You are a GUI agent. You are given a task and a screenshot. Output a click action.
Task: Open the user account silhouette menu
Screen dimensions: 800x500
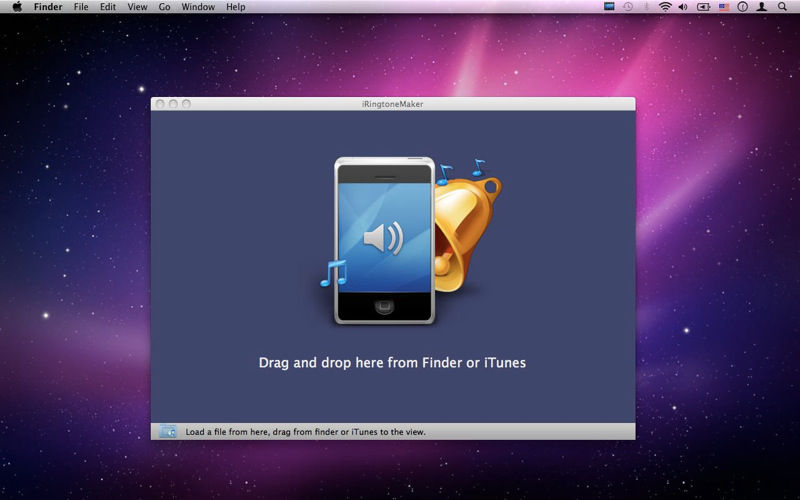pos(762,7)
